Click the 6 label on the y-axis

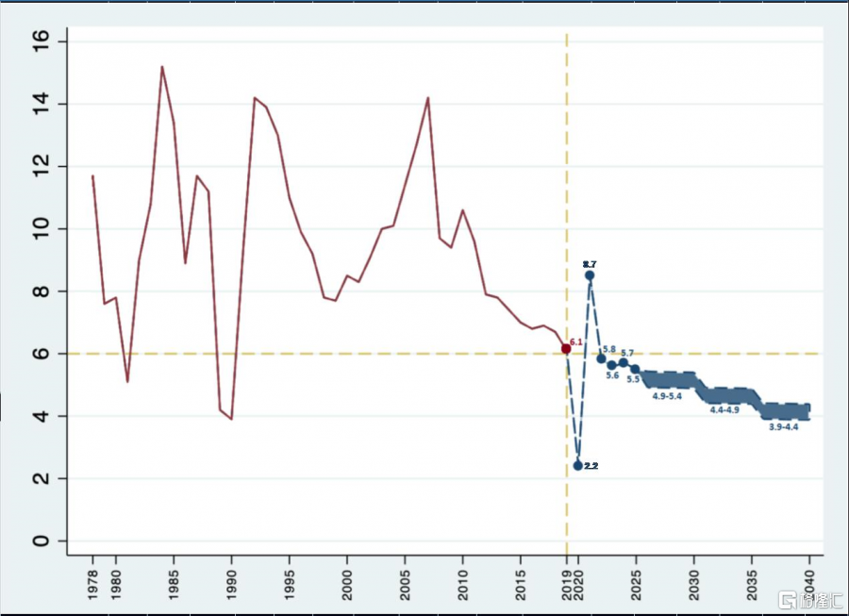(40, 354)
